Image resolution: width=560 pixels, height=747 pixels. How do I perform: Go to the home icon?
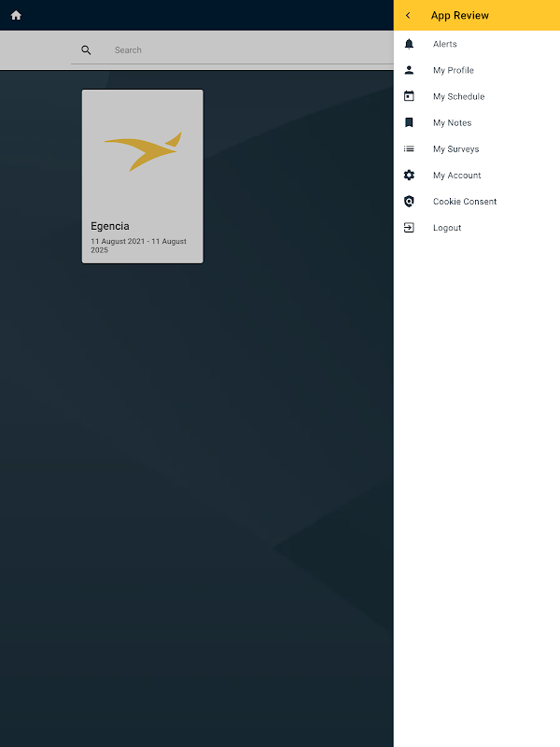pos(16,15)
